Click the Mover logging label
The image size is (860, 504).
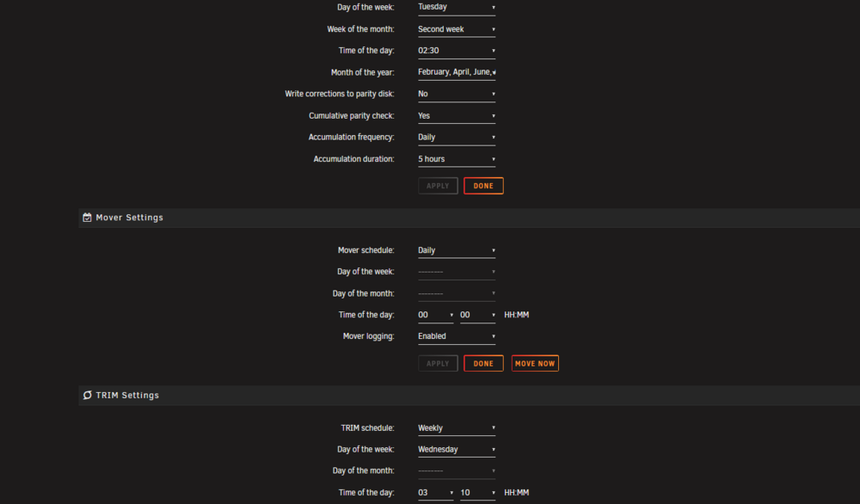pyautogui.click(x=369, y=336)
